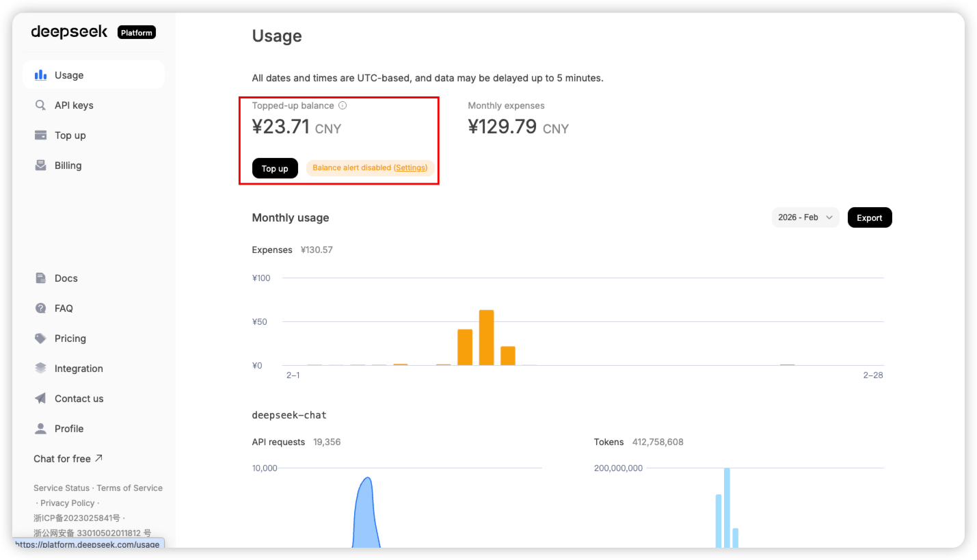Image resolution: width=977 pixels, height=560 pixels.
Task: Click the Contact us paper plane icon
Action: (41, 399)
